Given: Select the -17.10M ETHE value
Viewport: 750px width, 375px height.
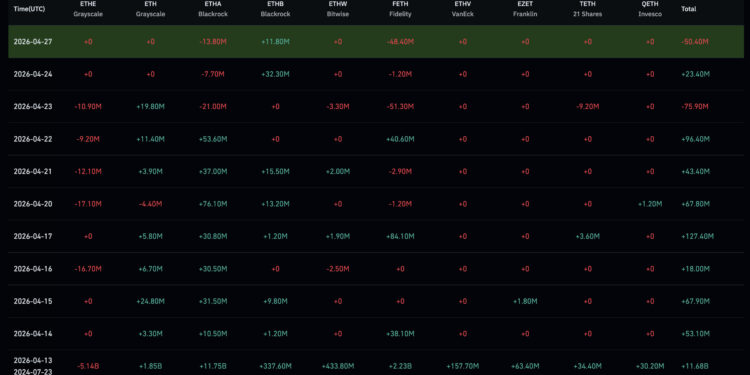Looking at the screenshot, I should 88,204.
